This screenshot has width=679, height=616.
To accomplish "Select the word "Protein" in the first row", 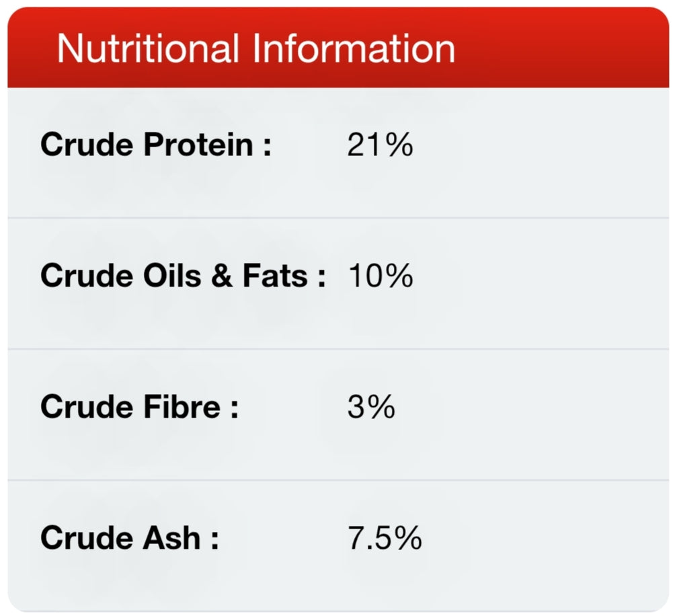I will pyautogui.click(x=198, y=145).
